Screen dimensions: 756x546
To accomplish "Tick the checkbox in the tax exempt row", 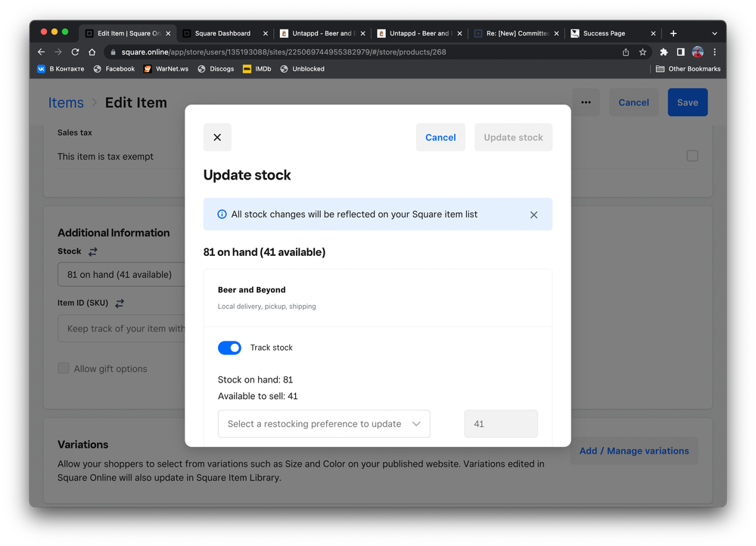I will click(x=692, y=155).
